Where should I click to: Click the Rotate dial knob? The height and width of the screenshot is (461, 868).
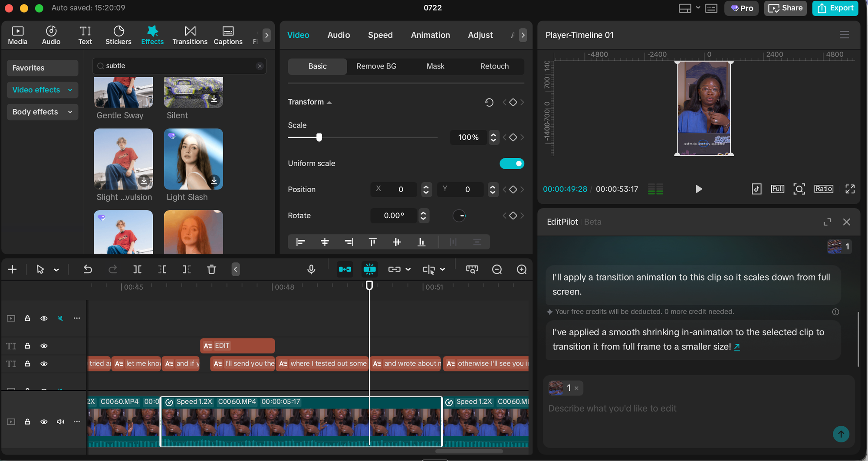[459, 216]
